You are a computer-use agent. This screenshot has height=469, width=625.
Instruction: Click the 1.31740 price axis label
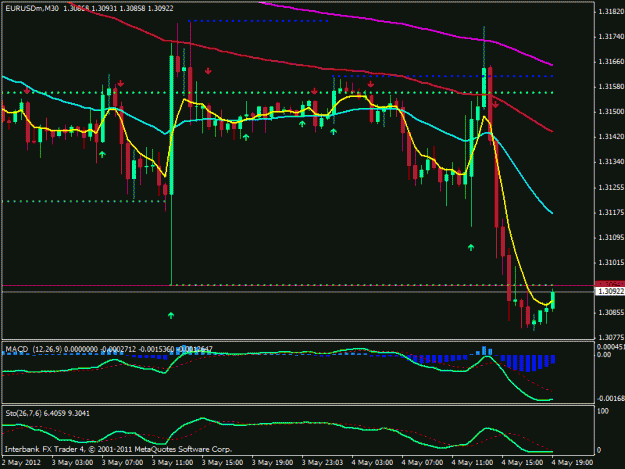[x=611, y=37]
